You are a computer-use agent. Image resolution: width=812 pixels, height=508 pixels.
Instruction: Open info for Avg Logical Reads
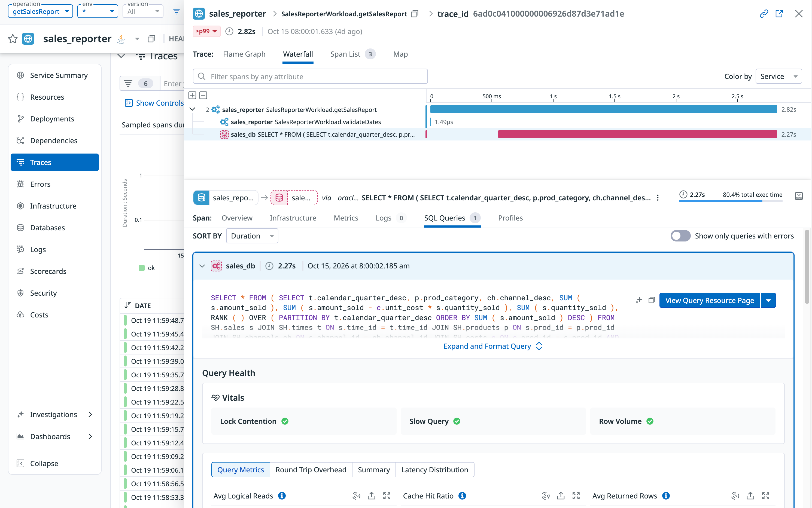(x=282, y=495)
